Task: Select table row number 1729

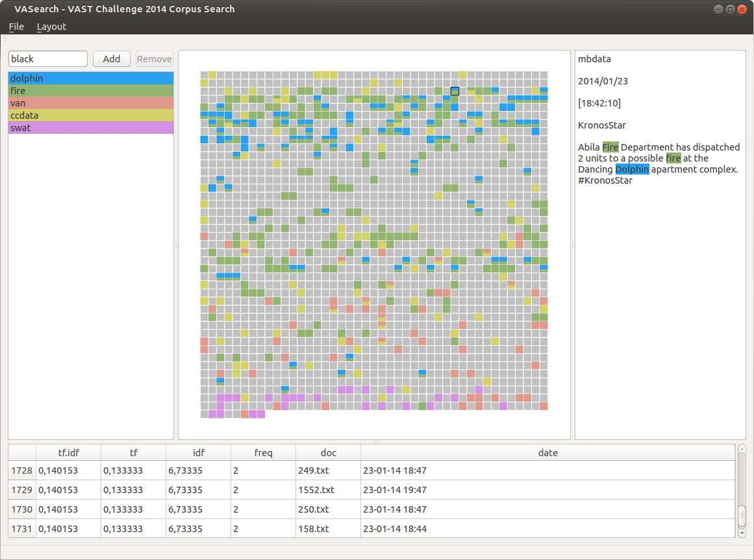Action: tap(22, 490)
